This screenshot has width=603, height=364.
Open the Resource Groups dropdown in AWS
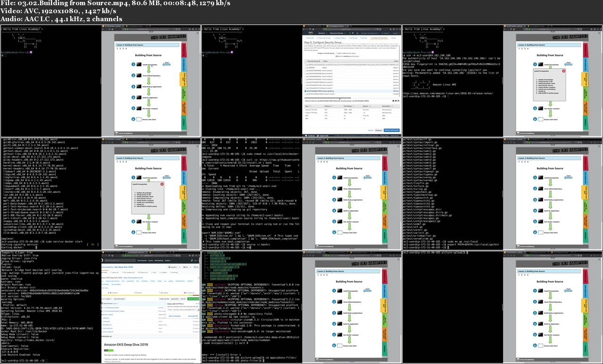[338, 33]
